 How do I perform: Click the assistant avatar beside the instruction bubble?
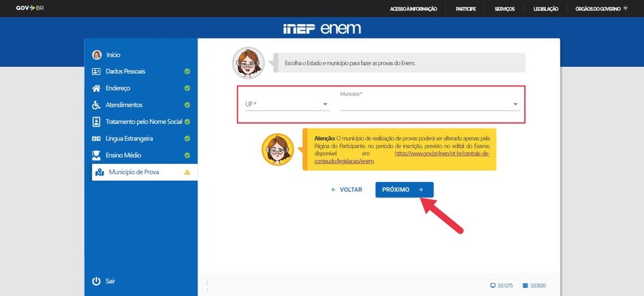point(248,63)
